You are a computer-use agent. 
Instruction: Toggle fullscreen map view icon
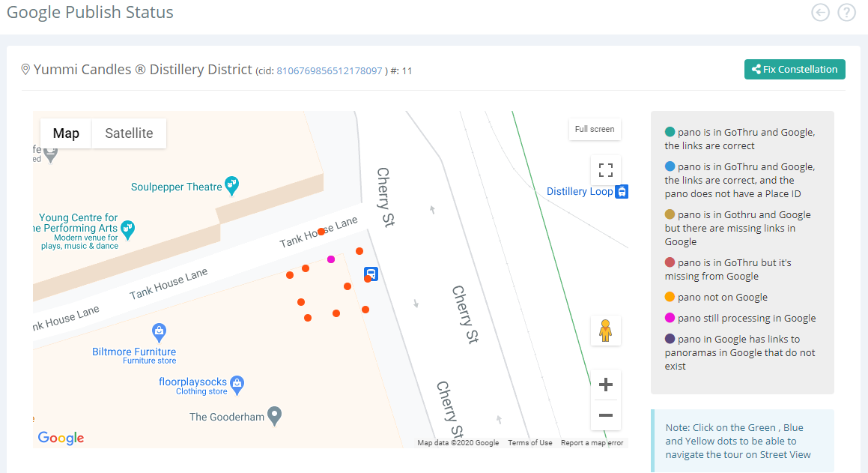(606, 170)
